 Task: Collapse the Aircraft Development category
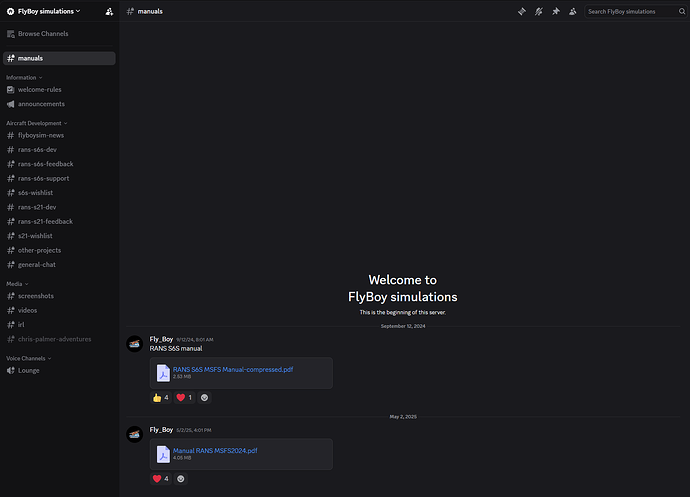tap(37, 123)
